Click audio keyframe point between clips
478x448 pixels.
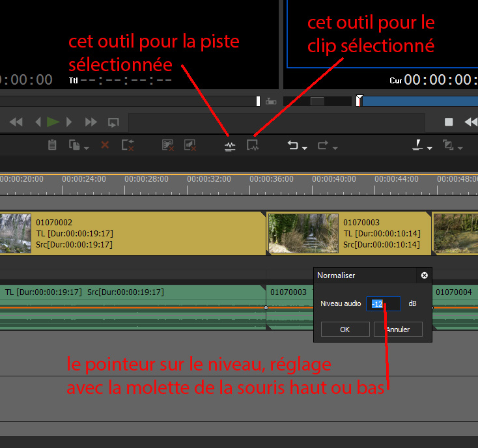(x=266, y=308)
